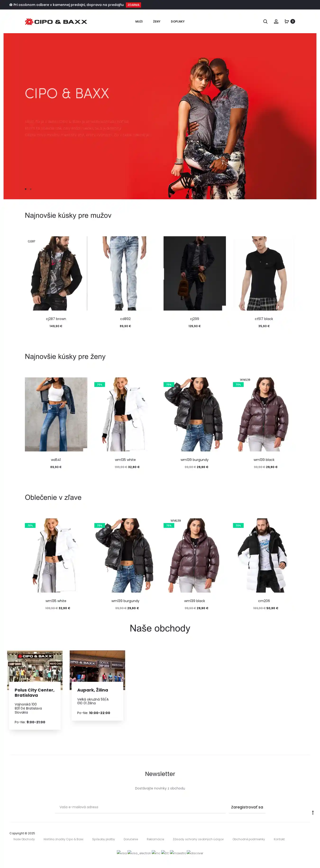Open the cm206 product link
The height and width of the screenshot is (868, 320).
(264, 601)
